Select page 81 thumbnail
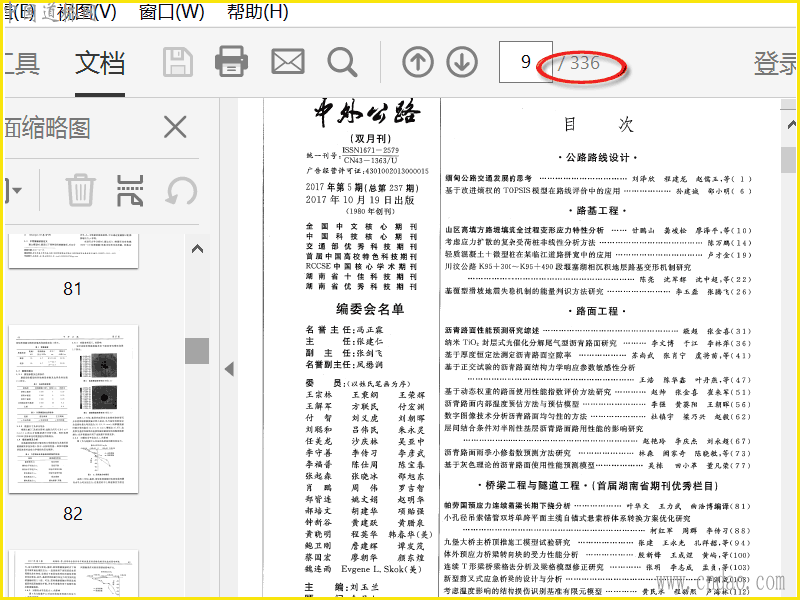 coord(73,251)
